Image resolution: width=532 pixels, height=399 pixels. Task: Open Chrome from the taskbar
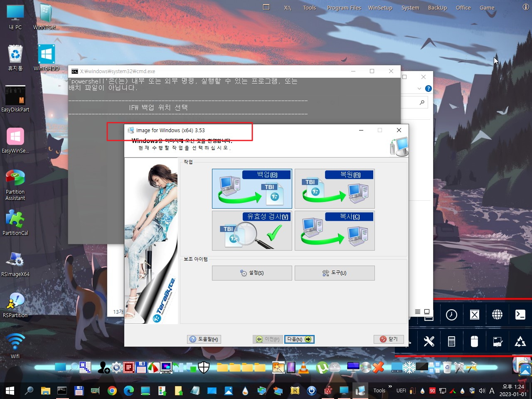[112, 391]
